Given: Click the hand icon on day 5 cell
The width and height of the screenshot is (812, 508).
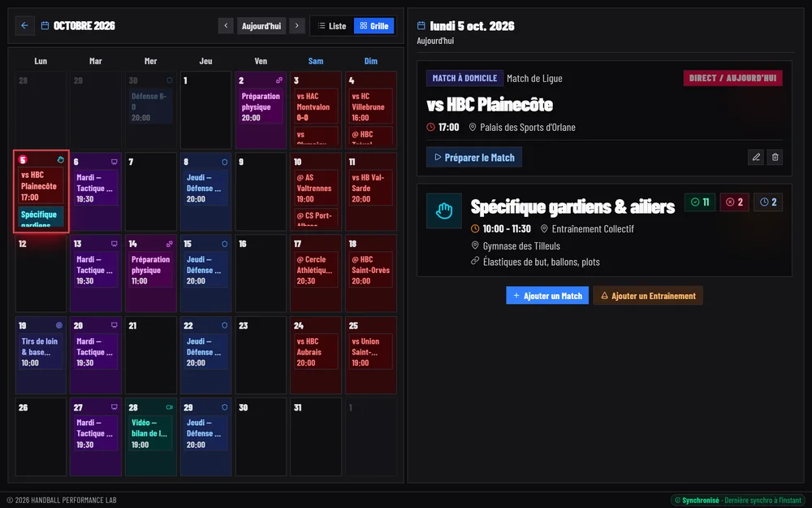Looking at the screenshot, I should [x=60, y=159].
